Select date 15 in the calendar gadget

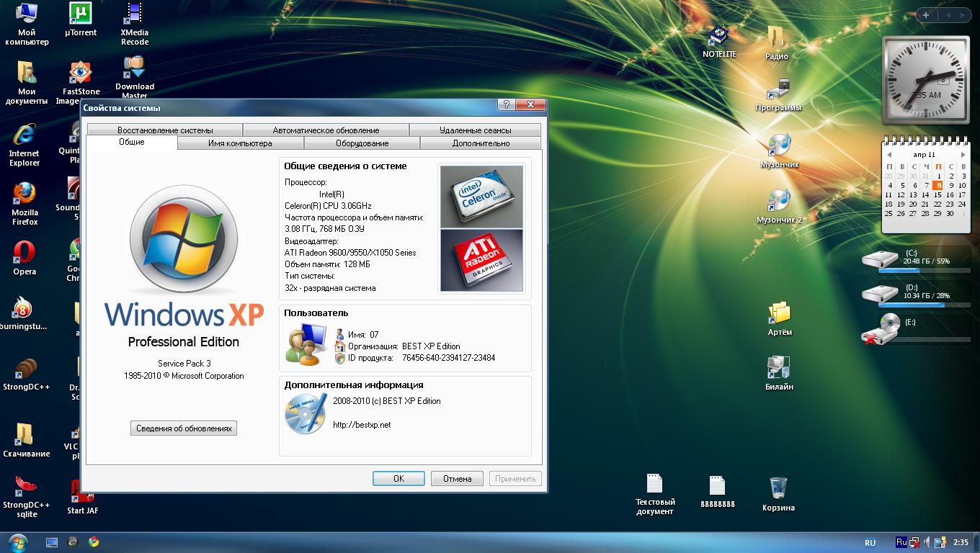[x=937, y=194]
